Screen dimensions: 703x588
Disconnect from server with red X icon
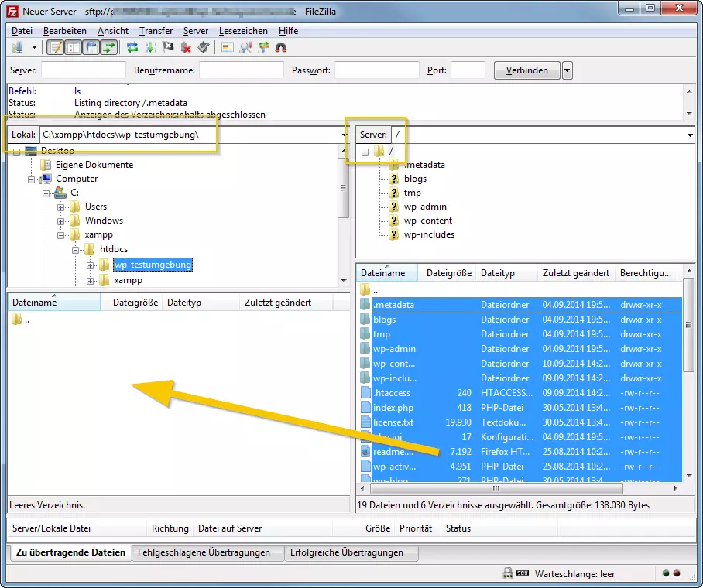pyautogui.click(x=186, y=47)
